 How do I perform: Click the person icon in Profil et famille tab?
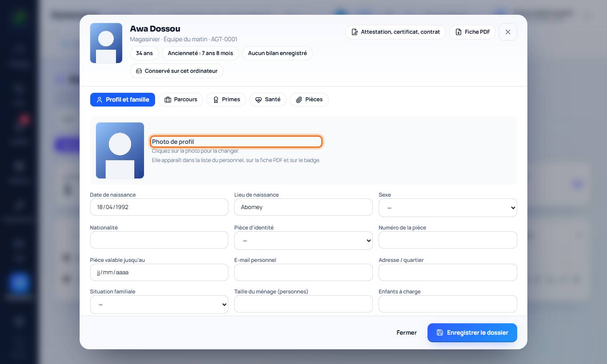[100, 100]
